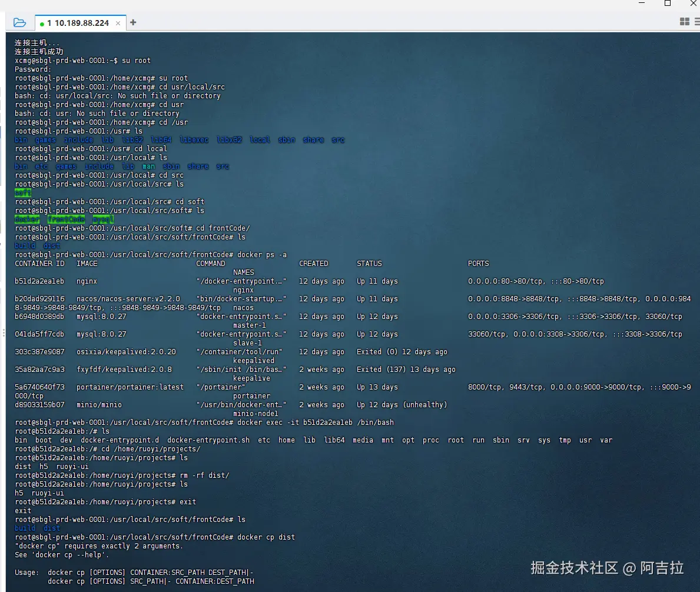
Task: Click 'docker-entrypoint.sh' in container root listing
Action: pos(208,440)
